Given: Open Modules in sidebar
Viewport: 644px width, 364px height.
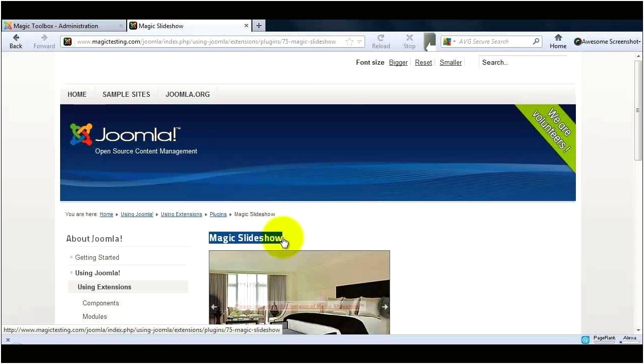Looking at the screenshot, I should click(95, 317).
